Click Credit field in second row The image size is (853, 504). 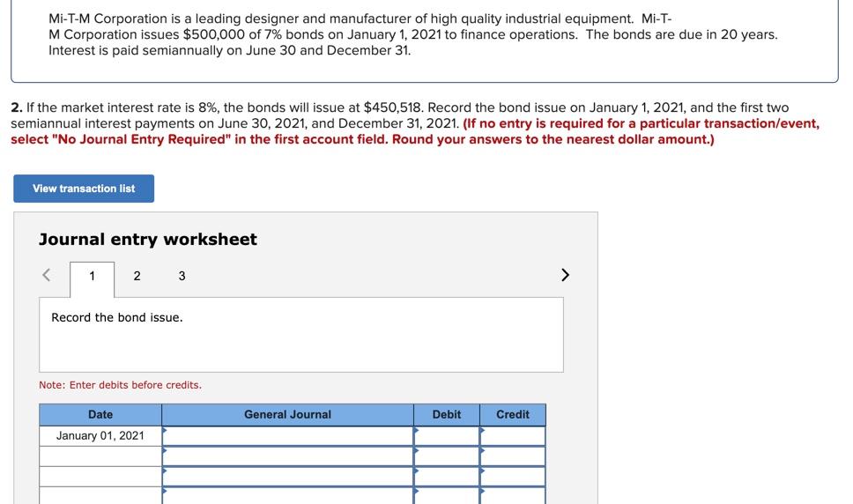(x=513, y=456)
